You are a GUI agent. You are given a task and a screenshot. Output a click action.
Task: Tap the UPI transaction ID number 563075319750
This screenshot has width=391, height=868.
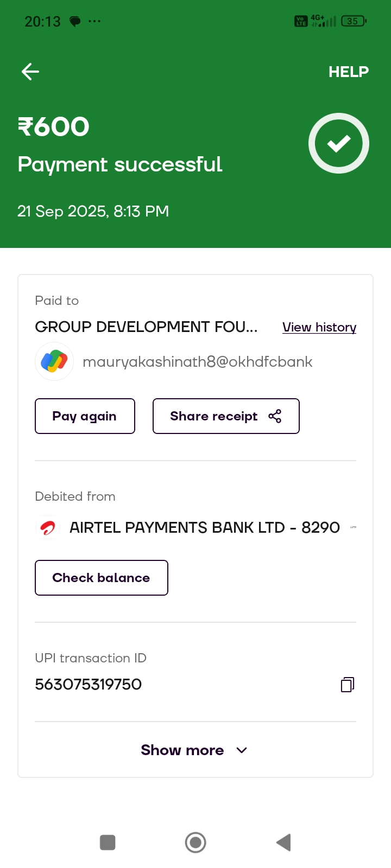(x=89, y=685)
